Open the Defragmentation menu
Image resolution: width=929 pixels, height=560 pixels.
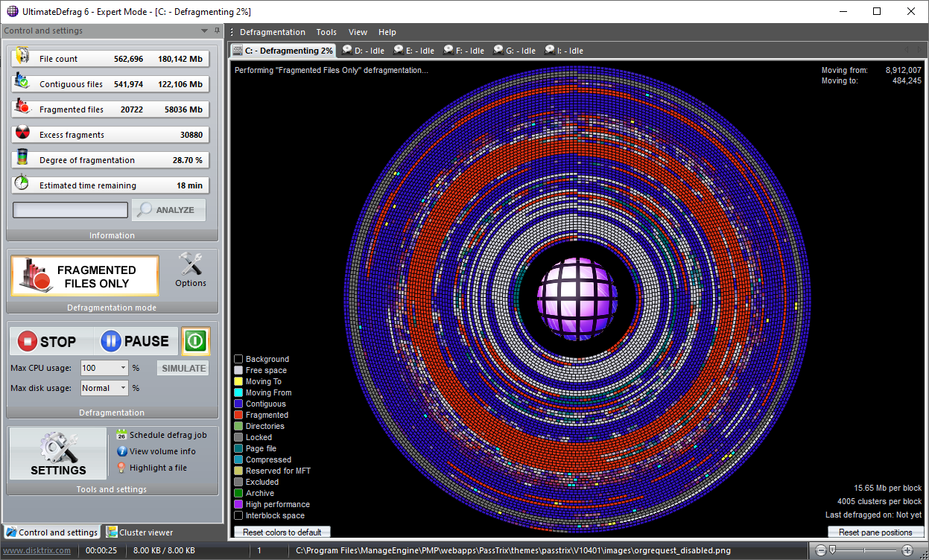tap(272, 32)
